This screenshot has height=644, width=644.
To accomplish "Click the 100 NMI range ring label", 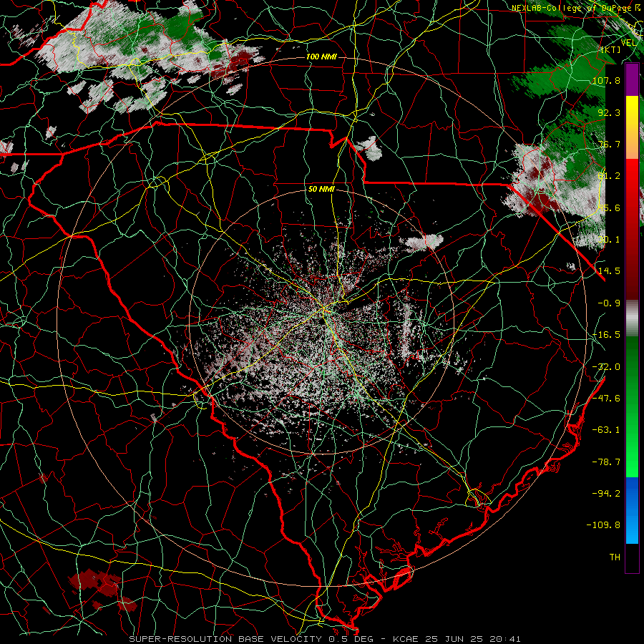I will pyautogui.click(x=321, y=57).
